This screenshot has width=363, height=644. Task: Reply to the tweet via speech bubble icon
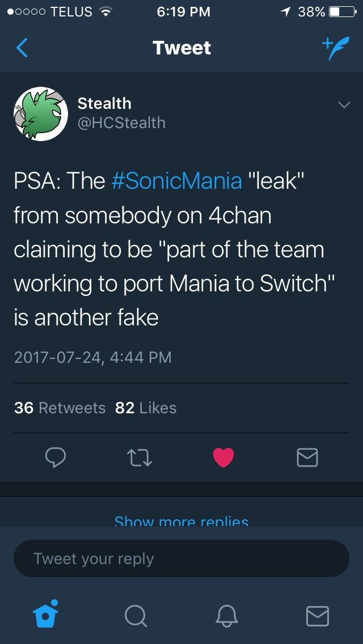55,457
